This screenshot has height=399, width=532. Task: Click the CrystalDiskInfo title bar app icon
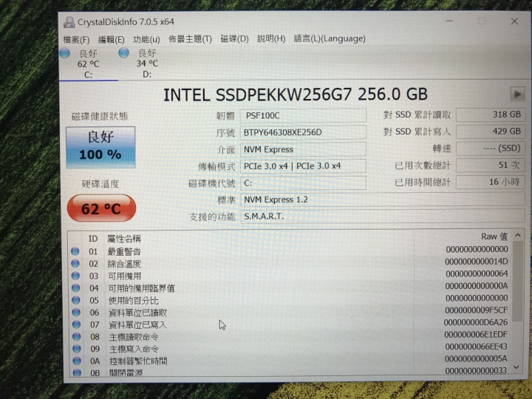pos(69,22)
